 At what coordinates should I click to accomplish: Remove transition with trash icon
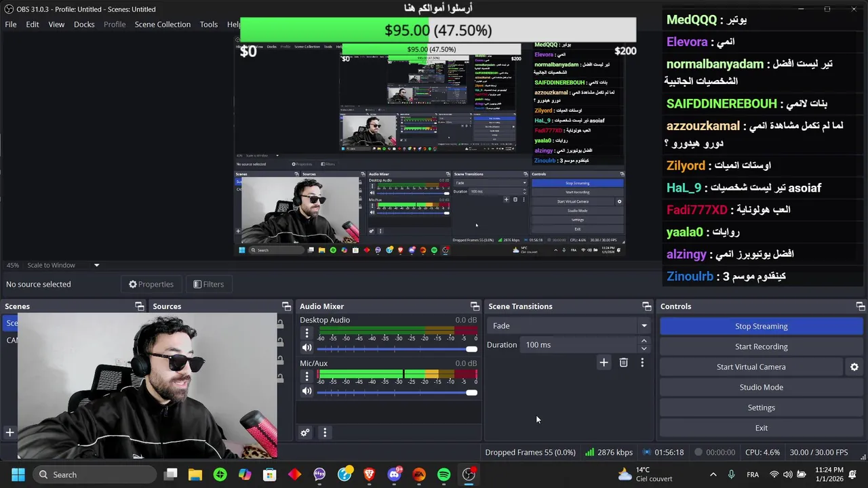pyautogui.click(x=623, y=363)
